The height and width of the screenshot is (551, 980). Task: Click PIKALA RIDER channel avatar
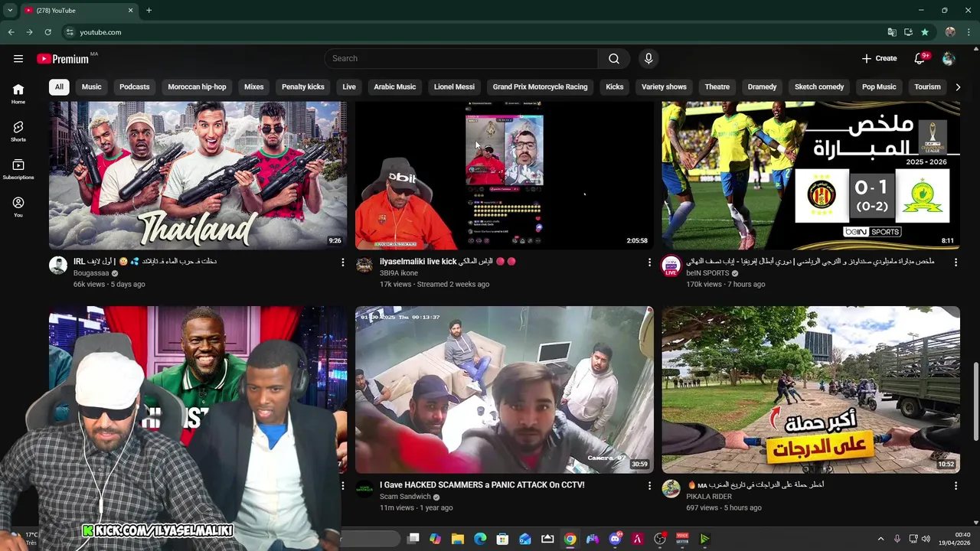coord(671,489)
